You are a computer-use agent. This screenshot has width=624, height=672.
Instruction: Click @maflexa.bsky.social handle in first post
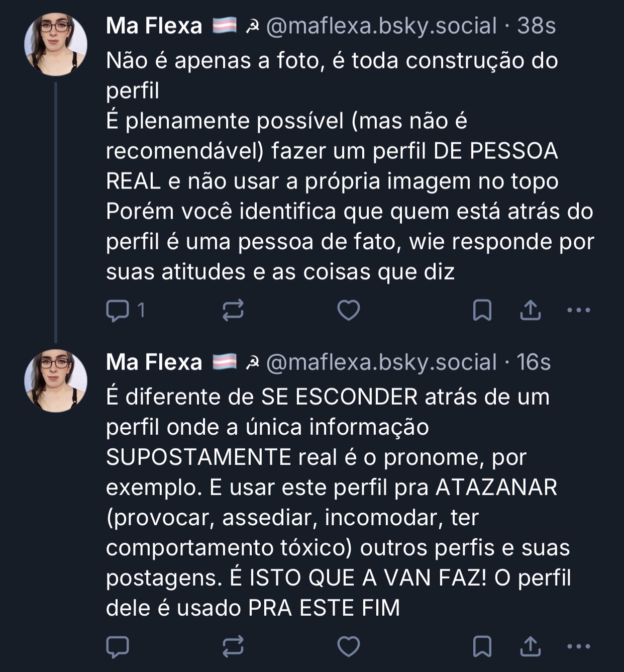[x=381, y=26]
